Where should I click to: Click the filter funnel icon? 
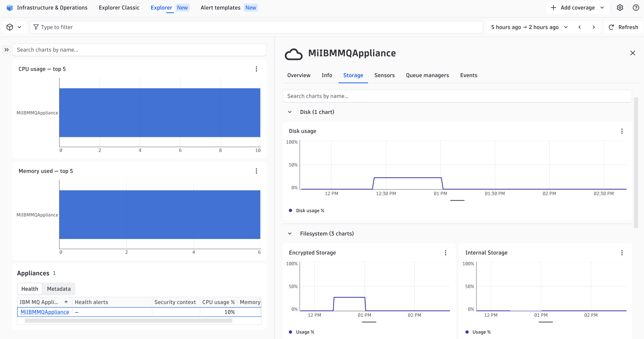pyautogui.click(x=36, y=27)
